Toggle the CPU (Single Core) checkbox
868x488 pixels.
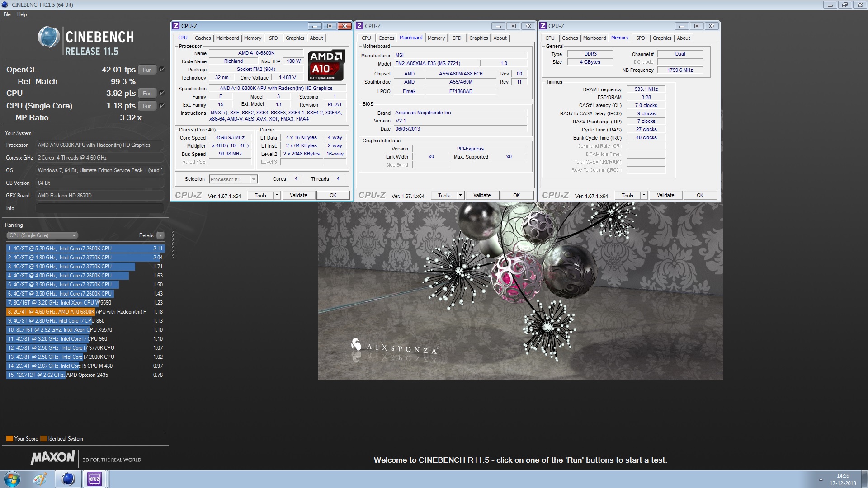tap(162, 106)
